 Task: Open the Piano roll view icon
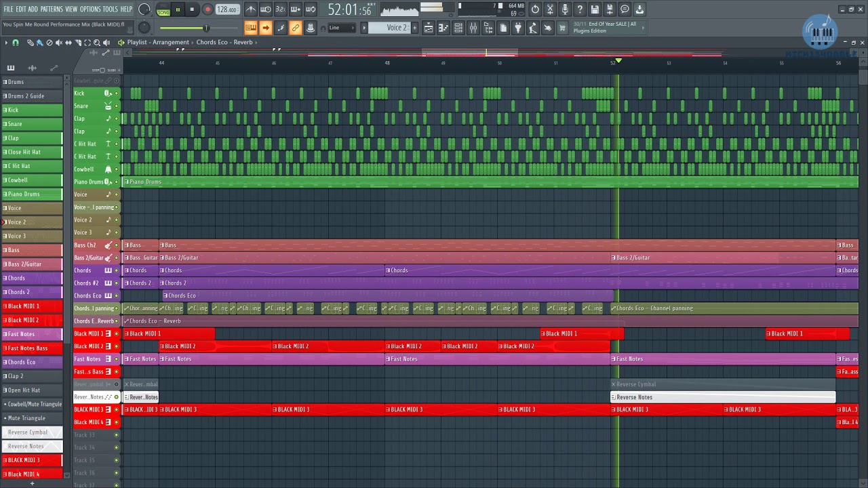tap(443, 28)
